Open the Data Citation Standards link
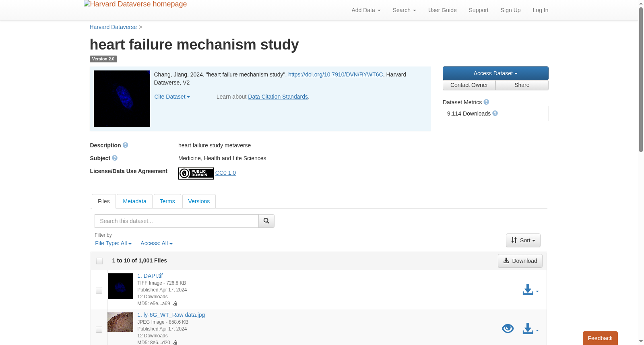Image resolution: width=644 pixels, height=345 pixels. point(278,97)
